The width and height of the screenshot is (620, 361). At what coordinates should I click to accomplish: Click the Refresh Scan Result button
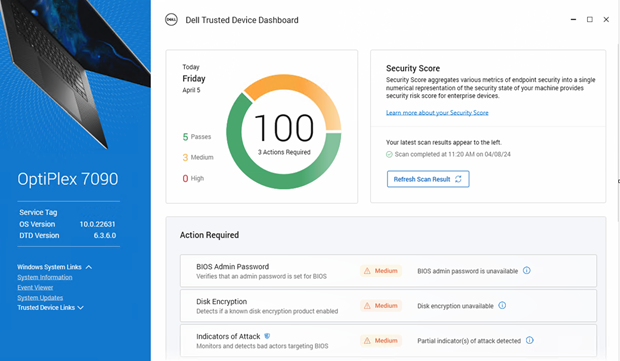428,179
